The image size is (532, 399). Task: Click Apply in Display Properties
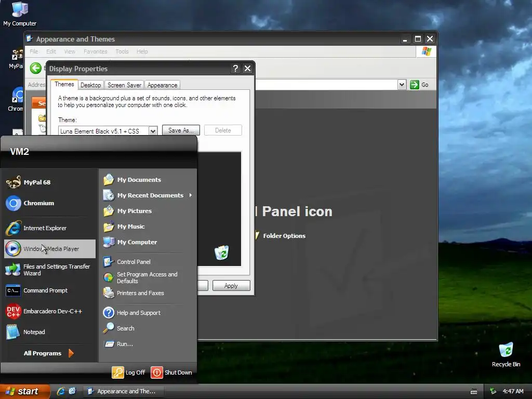click(231, 286)
